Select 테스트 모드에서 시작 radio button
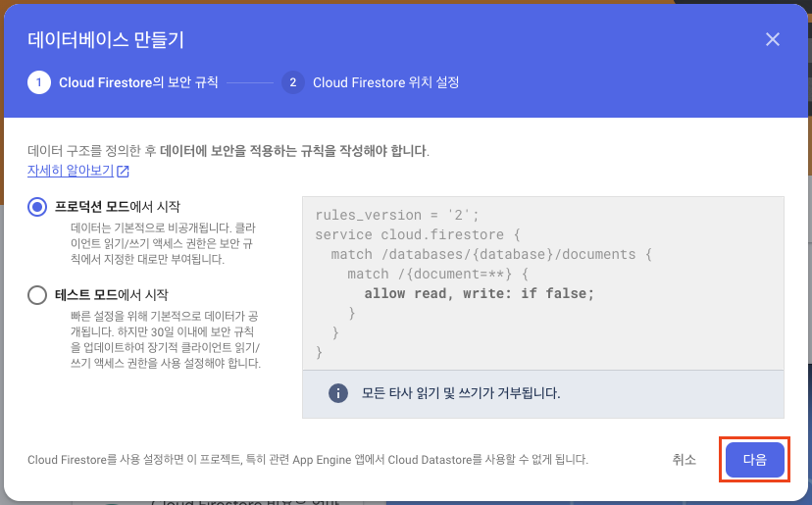 (x=37, y=295)
